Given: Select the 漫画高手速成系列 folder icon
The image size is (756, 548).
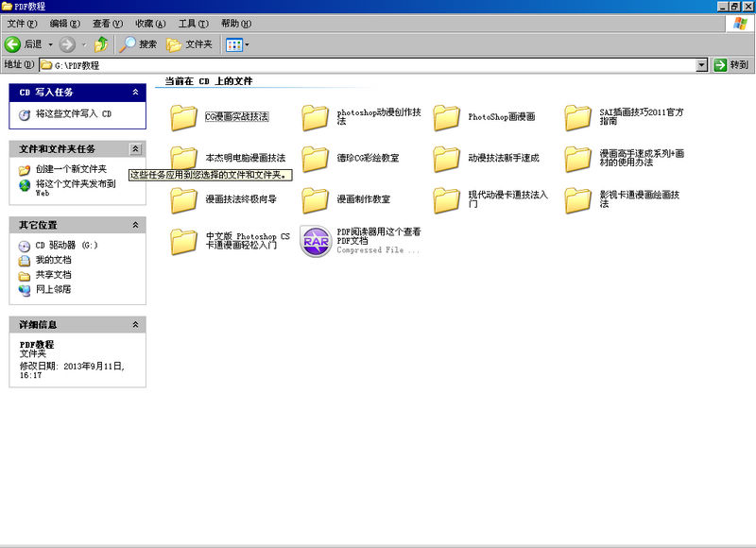Looking at the screenshot, I should pos(578,159).
